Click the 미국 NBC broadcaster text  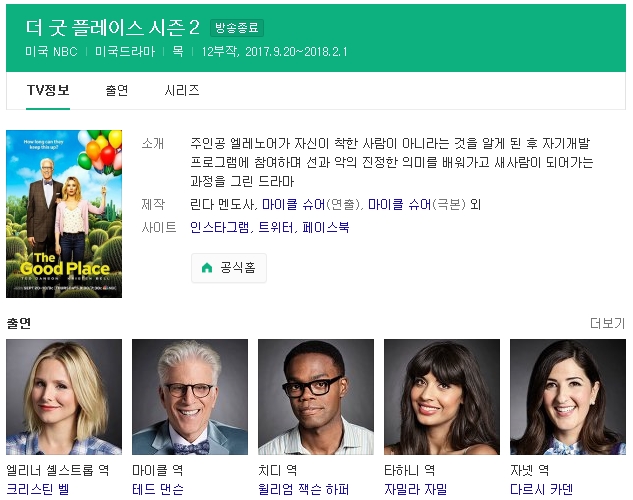(x=51, y=52)
